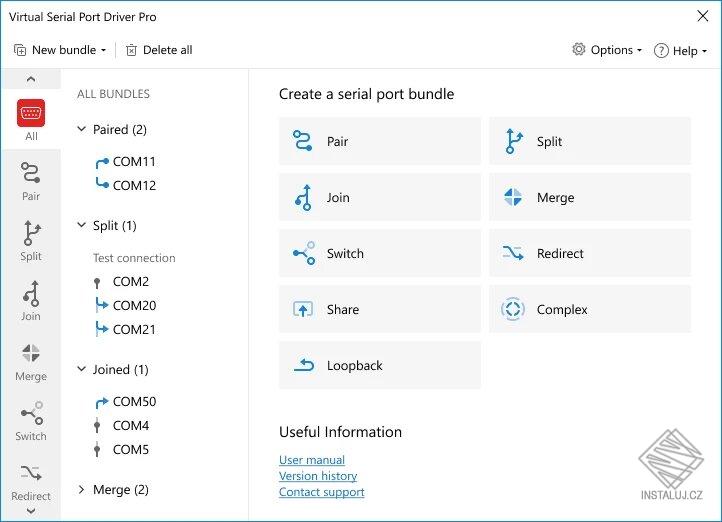This screenshot has height=522, width=722.
Task: Open the Join bundle sidebar icon
Action: click(31, 294)
